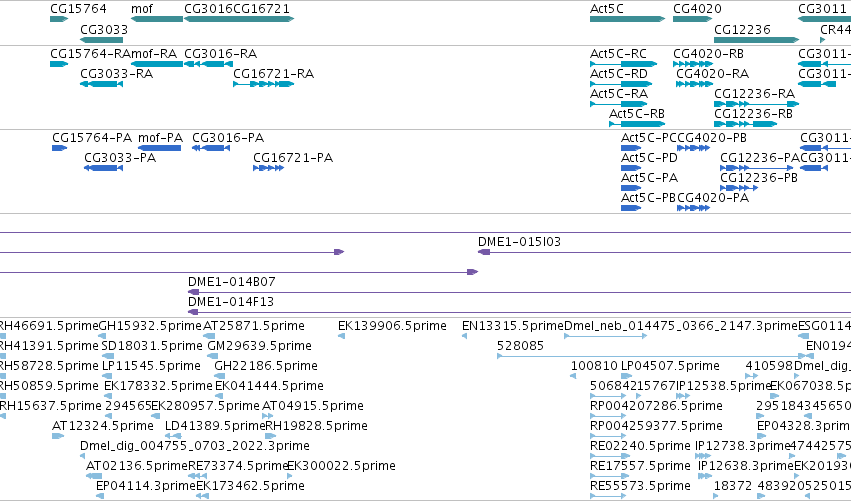Click the 18372 feature label
Screen dimensions: 851x501
point(733,485)
